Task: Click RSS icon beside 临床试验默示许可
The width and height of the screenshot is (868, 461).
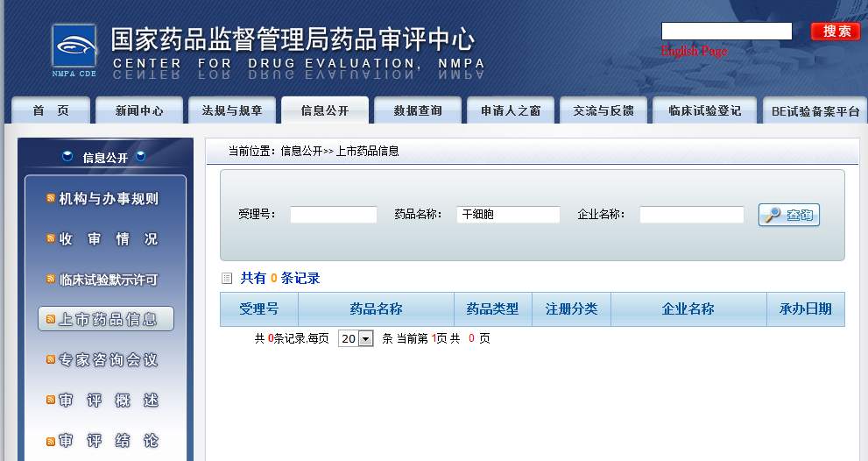Action: [x=51, y=279]
